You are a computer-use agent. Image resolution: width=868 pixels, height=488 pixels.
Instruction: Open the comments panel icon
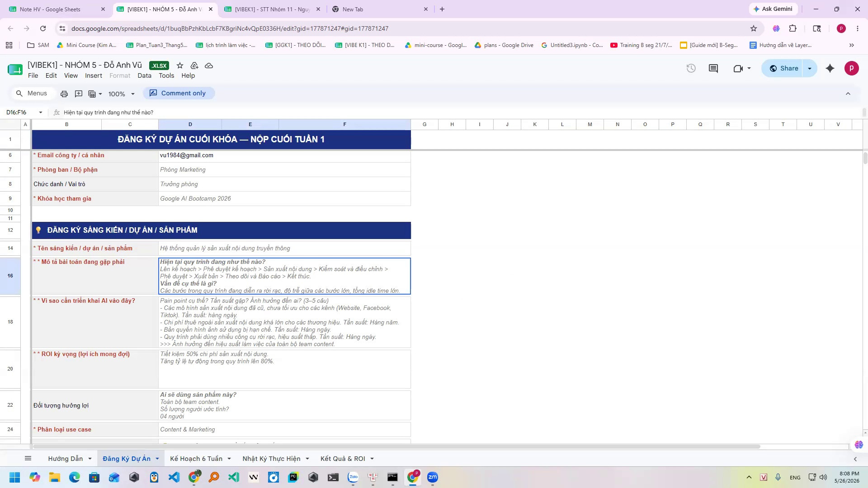[713, 68]
